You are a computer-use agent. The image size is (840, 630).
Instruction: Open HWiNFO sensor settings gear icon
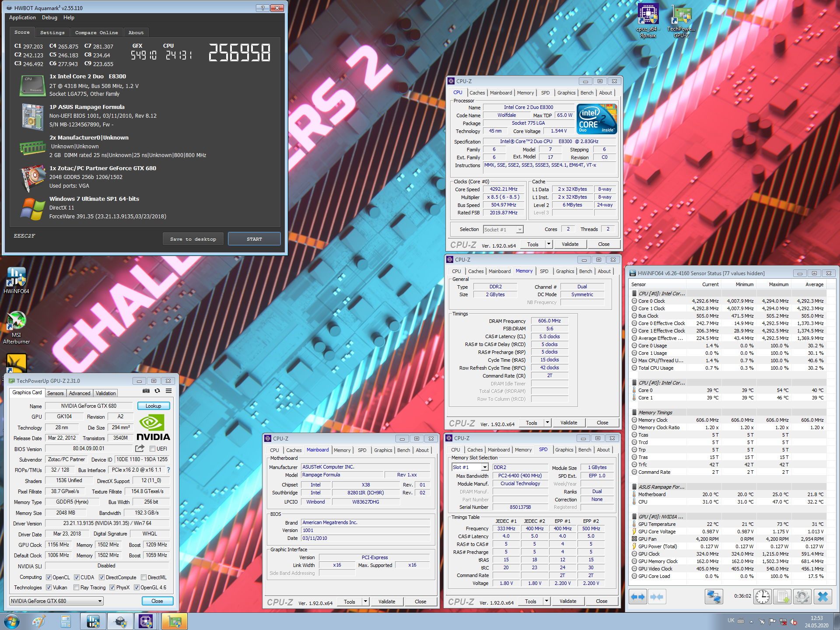(x=802, y=597)
